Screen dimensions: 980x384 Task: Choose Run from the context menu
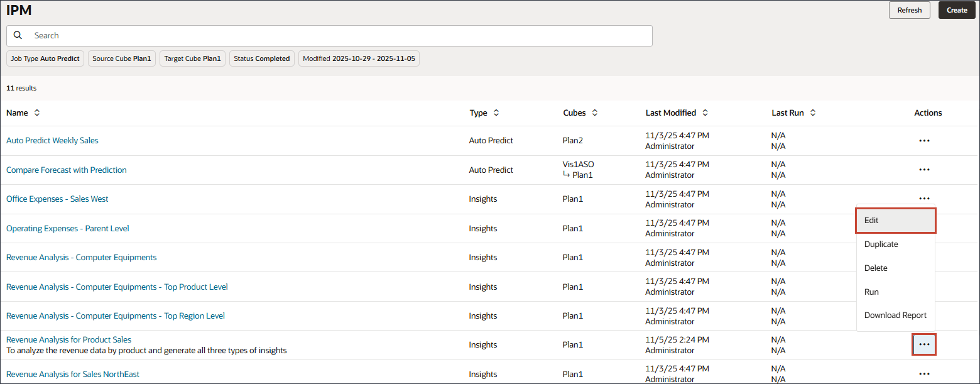tap(871, 292)
